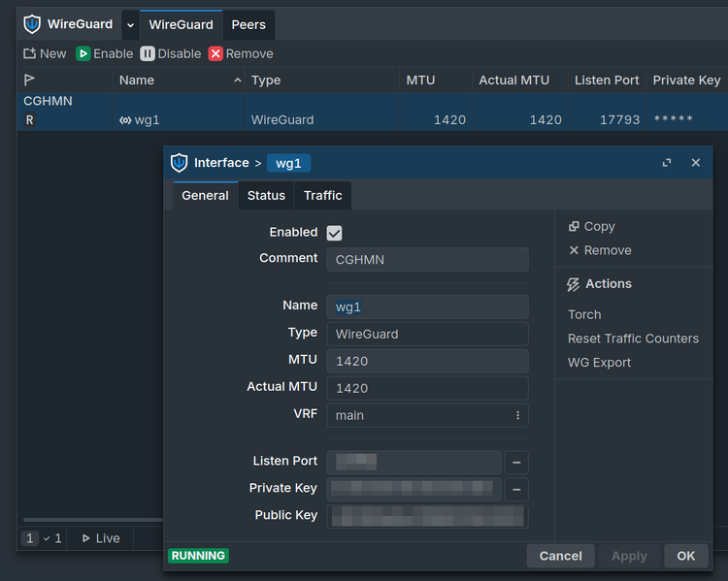
Task: Click the 17793 listen port cell
Action: (619, 120)
